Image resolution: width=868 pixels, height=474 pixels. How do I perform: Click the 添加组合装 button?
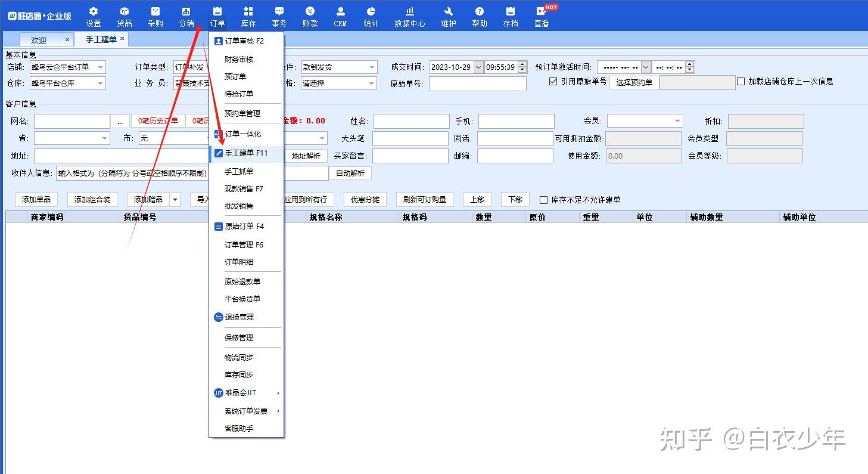(92, 200)
